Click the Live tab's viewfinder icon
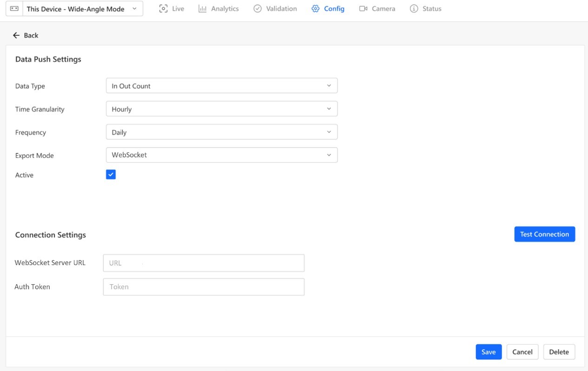 pyautogui.click(x=163, y=8)
